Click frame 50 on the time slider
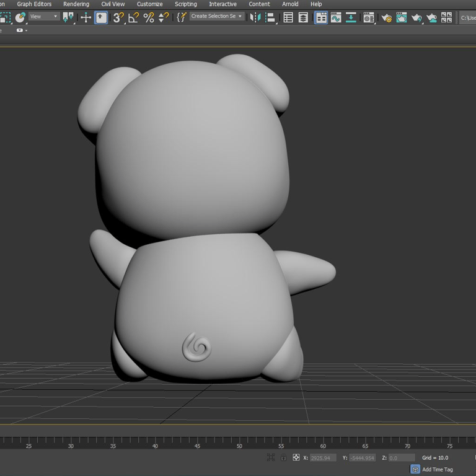Image resolution: width=476 pixels, height=476 pixels. pyautogui.click(x=239, y=446)
